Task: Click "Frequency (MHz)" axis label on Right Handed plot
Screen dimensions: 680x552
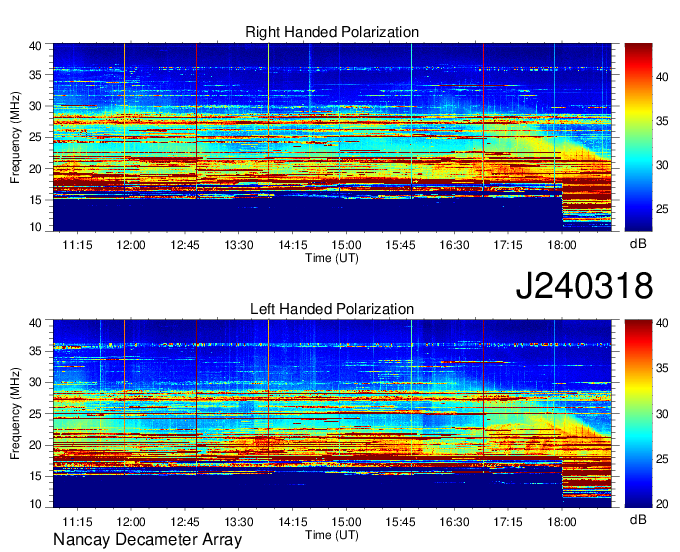Action: pyautogui.click(x=15, y=137)
